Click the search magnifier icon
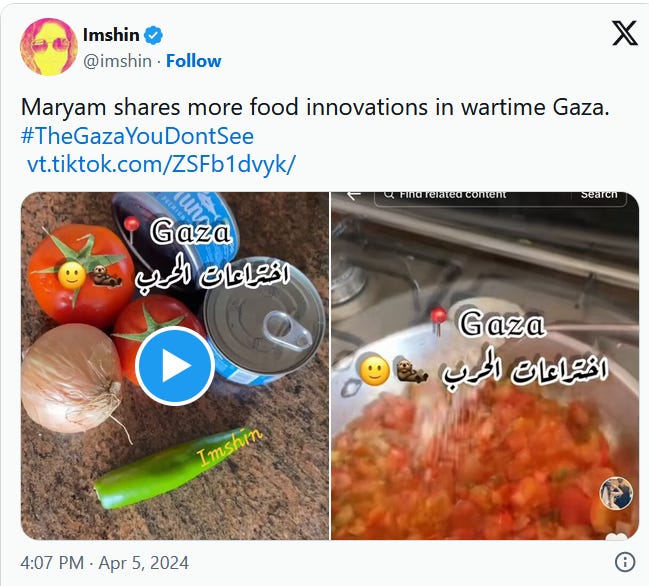Image resolution: width=649 pixels, height=586 pixels. coord(388,195)
